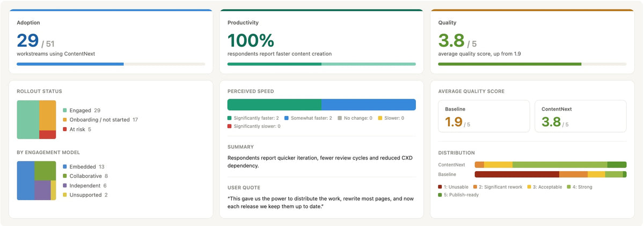The image size is (644, 226).
Task: Click the At risk red legend swatch
Action: pos(65,129)
